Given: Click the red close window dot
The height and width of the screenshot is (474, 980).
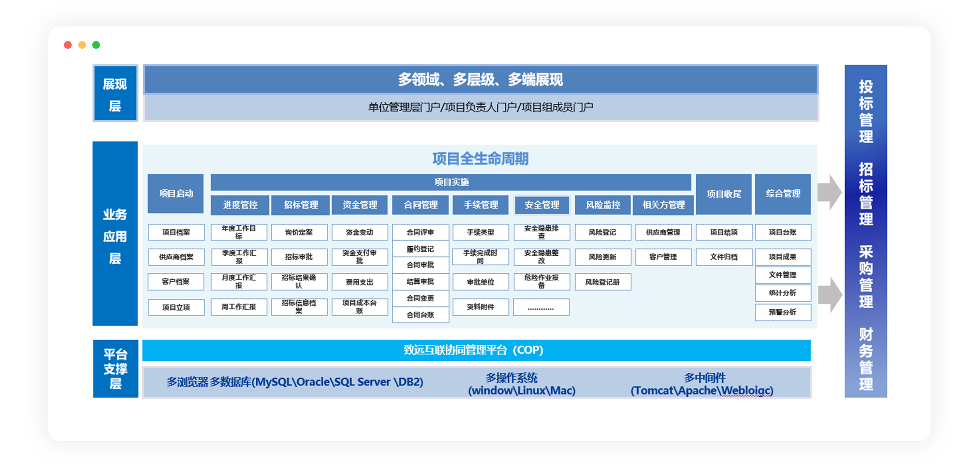Looking at the screenshot, I should tap(68, 45).
